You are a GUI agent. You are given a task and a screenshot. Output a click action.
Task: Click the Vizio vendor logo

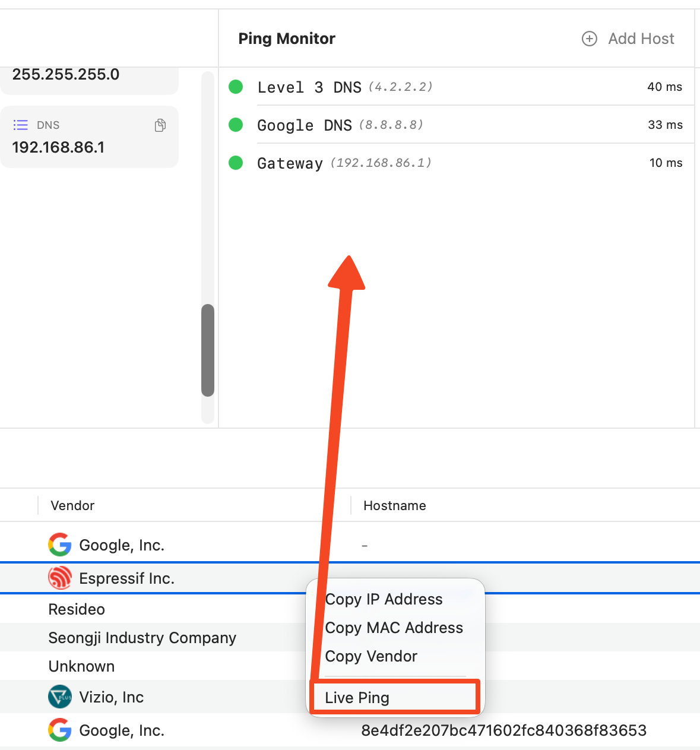[60, 697]
